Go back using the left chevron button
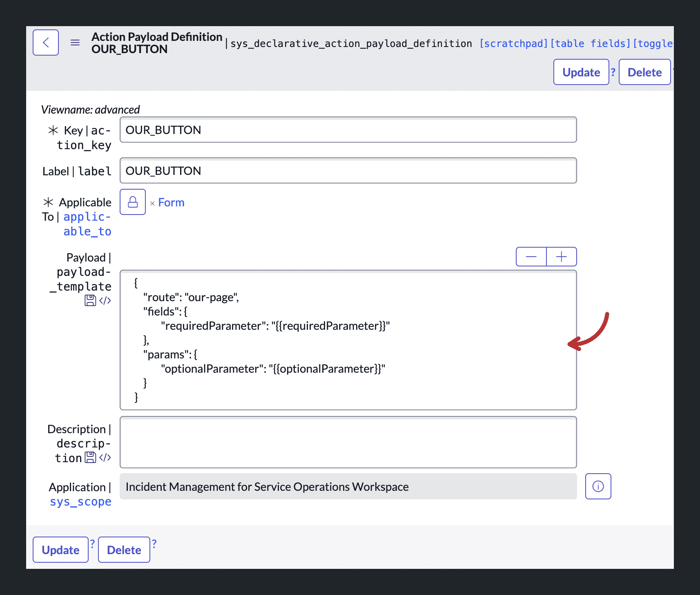This screenshot has width=700, height=595. tap(46, 42)
